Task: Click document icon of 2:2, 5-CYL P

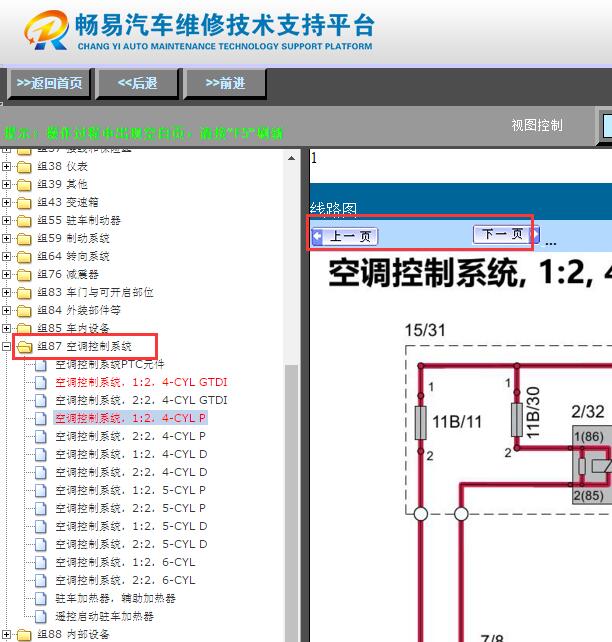Action: [x=41, y=509]
